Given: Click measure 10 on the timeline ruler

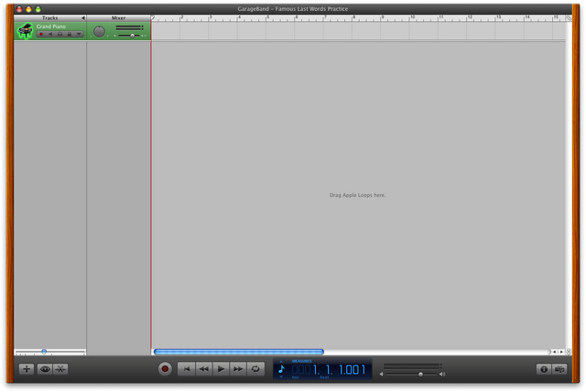Looking at the screenshot, I should (x=412, y=17).
